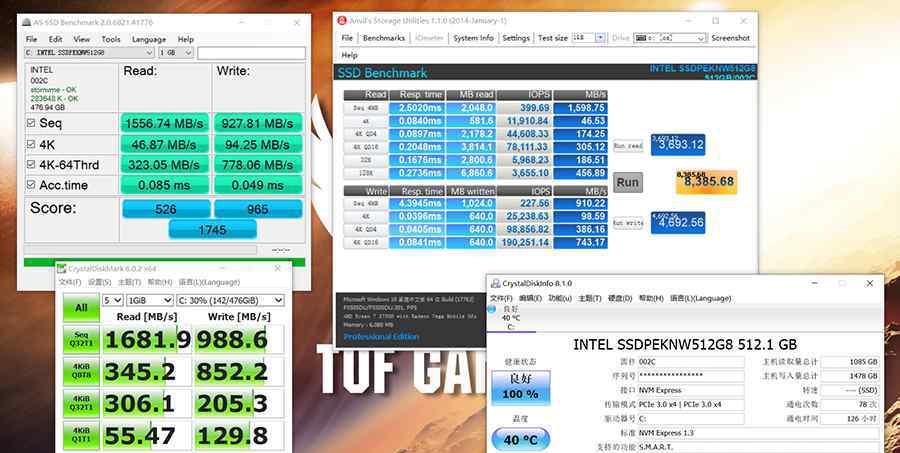This screenshot has height=453, width=900.
Task: Open the 文件(F) menu in CrystalDiskMark
Action: click(x=70, y=282)
